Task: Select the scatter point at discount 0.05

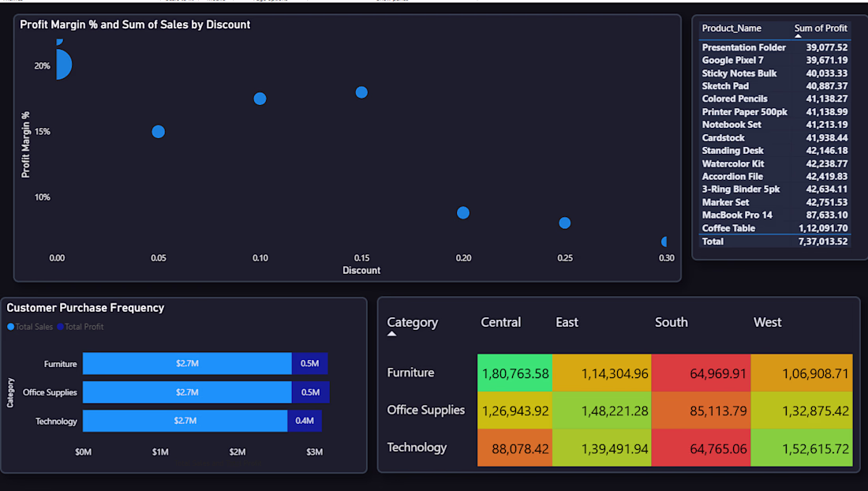Action: (x=159, y=132)
